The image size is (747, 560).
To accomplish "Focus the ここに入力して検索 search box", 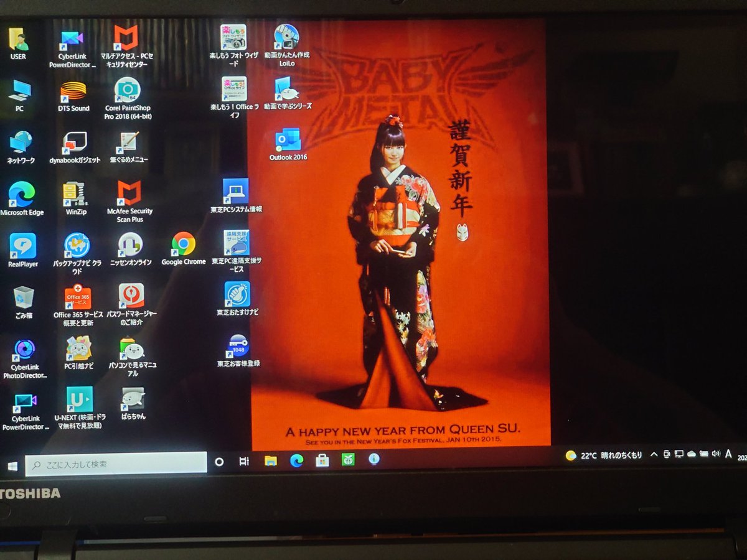I will [116, 464].
